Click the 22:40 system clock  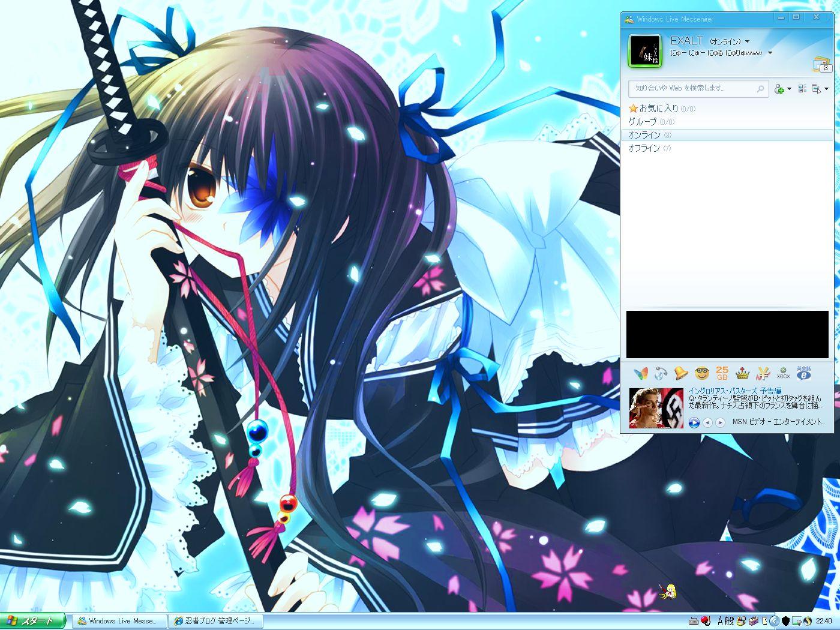[x=824, y=621]
